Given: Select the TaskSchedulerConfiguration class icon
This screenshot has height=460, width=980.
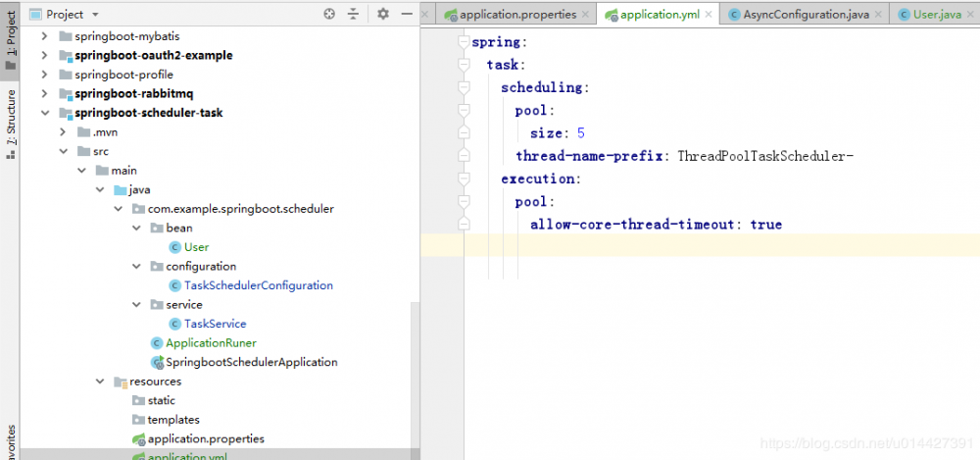Looking at the screenshot, I should 175,285.
